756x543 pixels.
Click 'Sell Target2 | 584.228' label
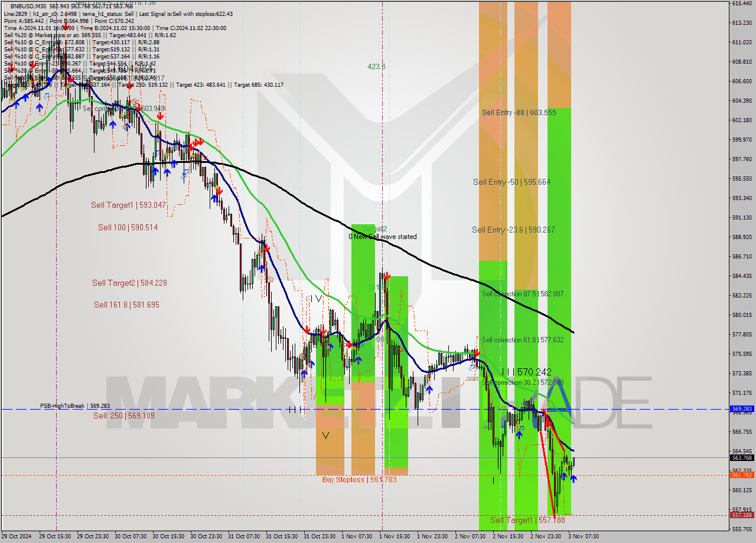[129, 283]
